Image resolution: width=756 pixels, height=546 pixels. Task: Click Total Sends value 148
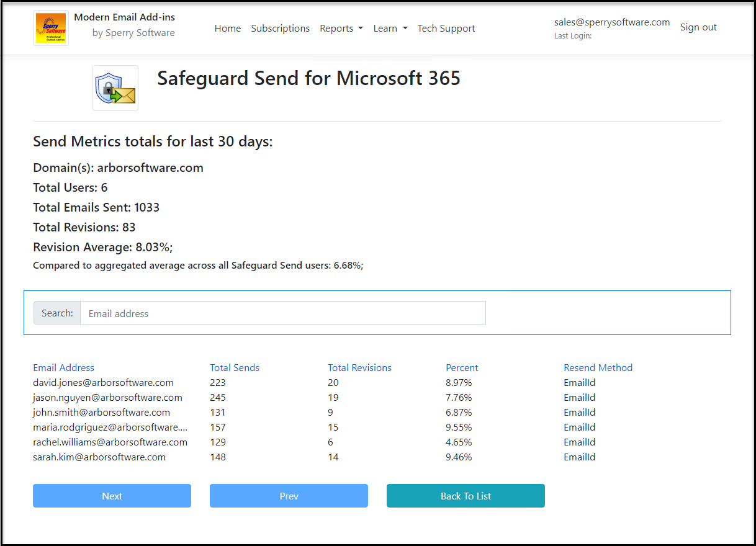pyautogui.click(x=218, y=457)
